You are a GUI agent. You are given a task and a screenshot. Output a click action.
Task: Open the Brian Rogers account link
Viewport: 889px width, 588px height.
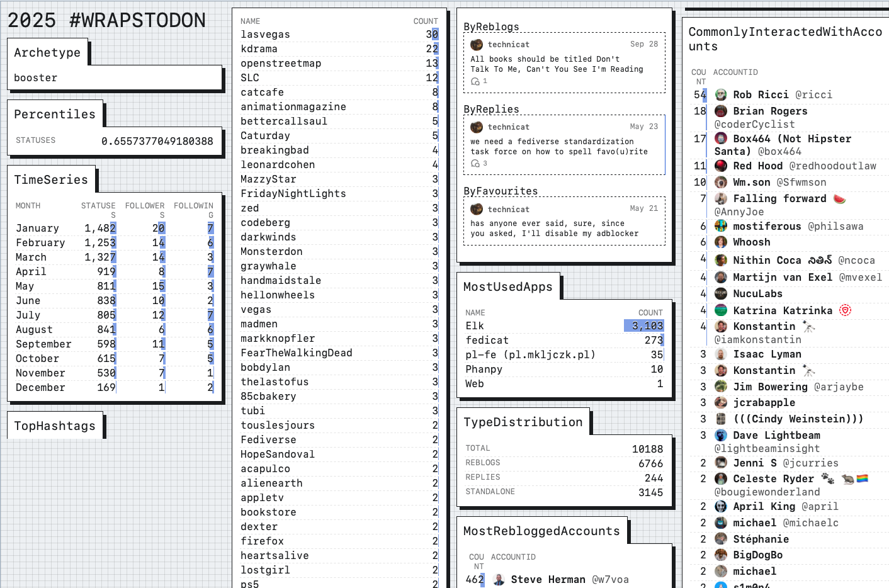(769, 111)
